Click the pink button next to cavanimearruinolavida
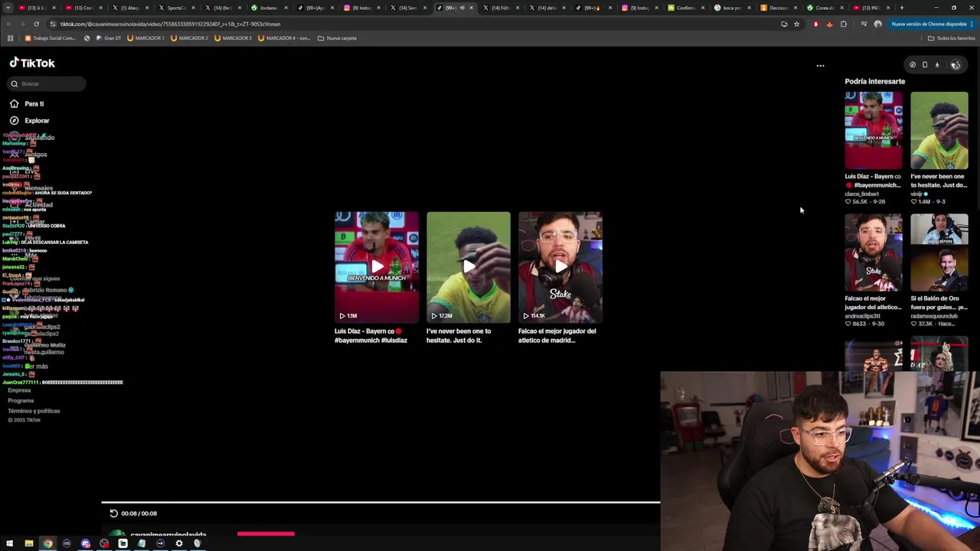Viewport: 980px width, 551px height. [x=266, y=533]
